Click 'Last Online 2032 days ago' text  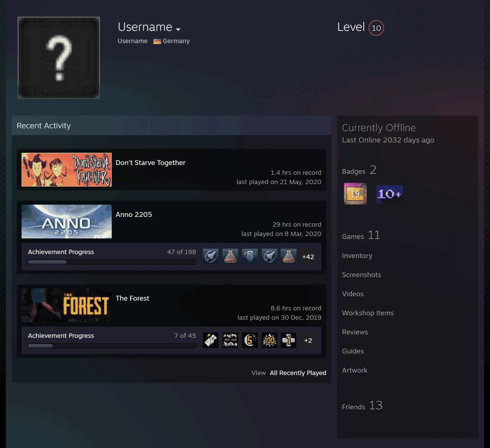click(388, 140)
